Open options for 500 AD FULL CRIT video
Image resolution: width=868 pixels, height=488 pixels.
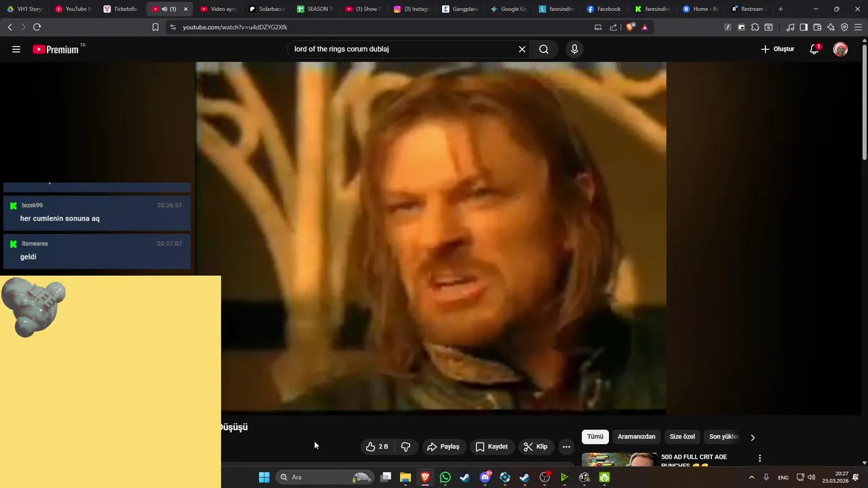[759, 458]
